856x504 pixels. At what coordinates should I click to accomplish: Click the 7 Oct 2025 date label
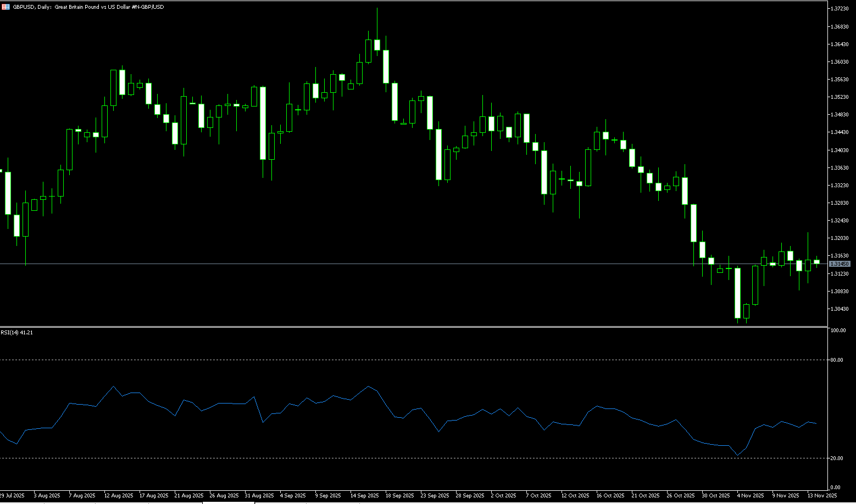pyautogui.click(x=538, y=495)
